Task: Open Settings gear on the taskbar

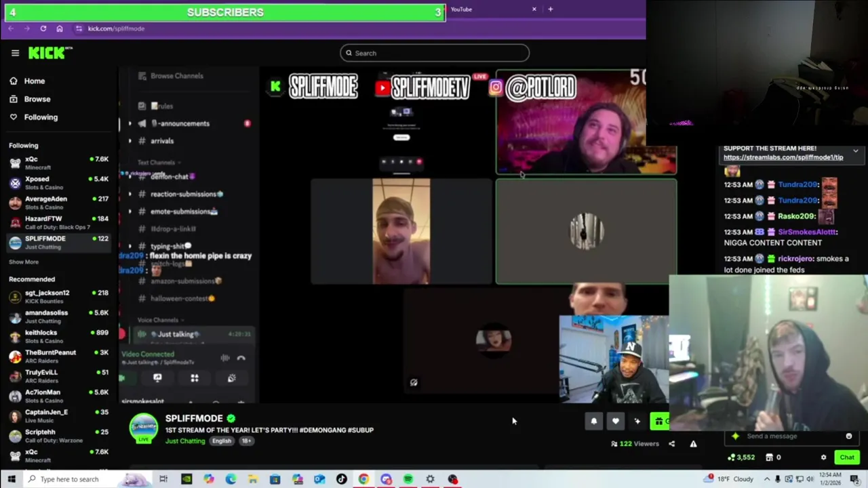Action: [430, 479]
